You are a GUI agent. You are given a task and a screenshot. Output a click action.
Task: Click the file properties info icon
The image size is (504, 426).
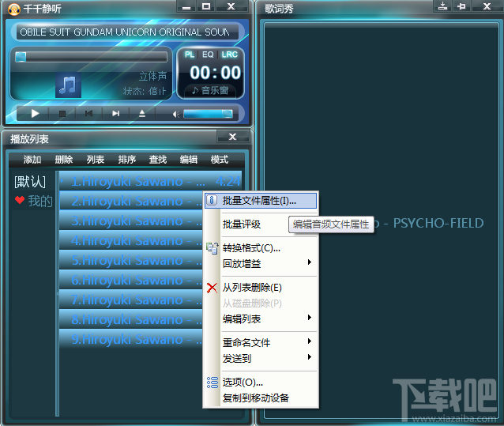click(212, 200)
